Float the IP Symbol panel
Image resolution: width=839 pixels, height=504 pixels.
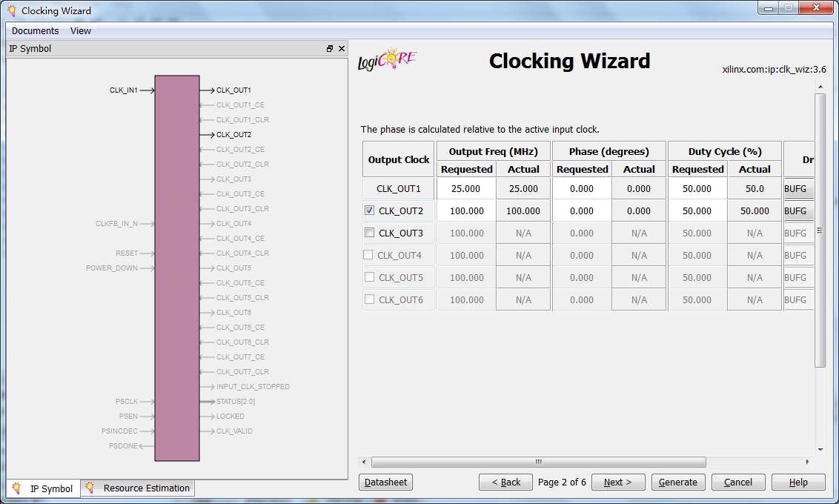330,49
